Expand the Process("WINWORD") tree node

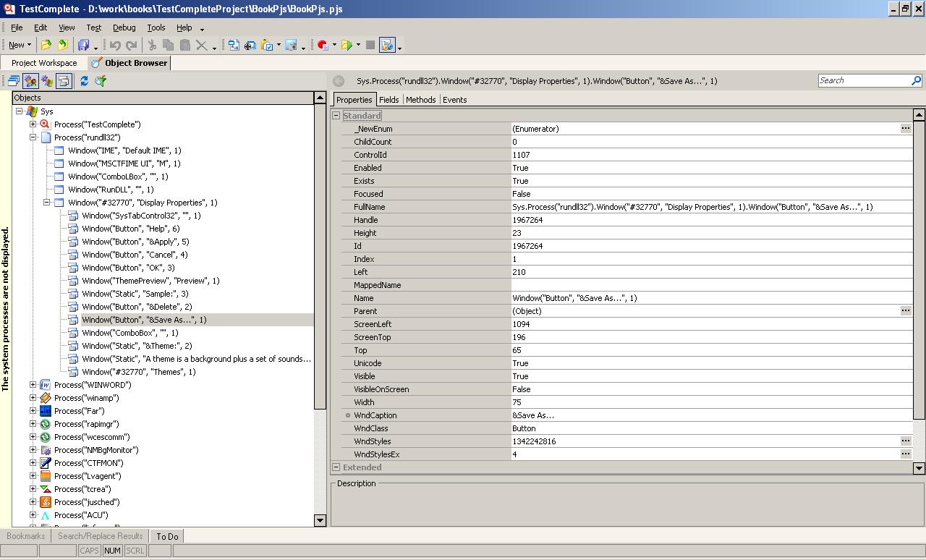point(33,385)
